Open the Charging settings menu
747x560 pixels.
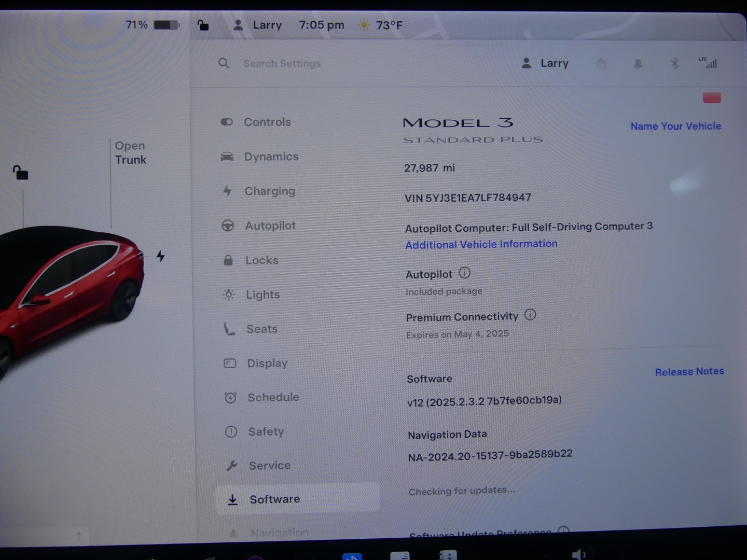(x=269, y=191)
